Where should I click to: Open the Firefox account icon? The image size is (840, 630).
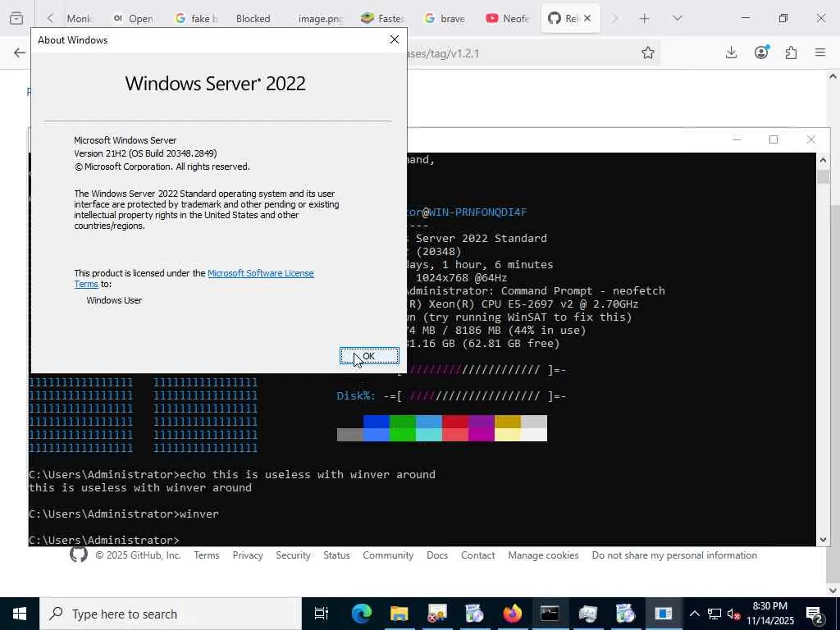coord(761,52)
